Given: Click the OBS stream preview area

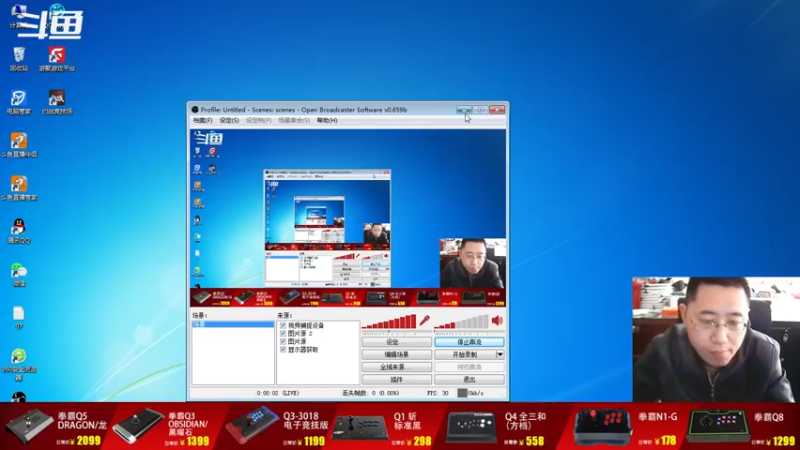Looking at the screenshot, I should pos(348,218).
